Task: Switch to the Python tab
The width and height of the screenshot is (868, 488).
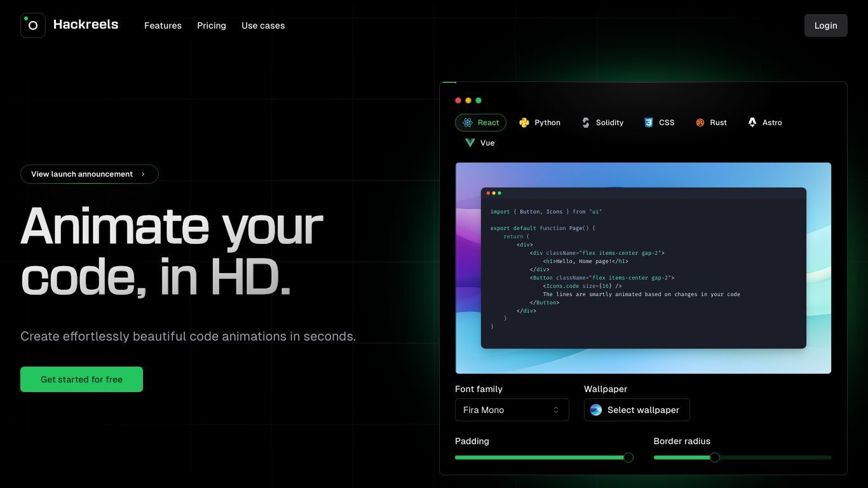Action: [x=539, y=123]
